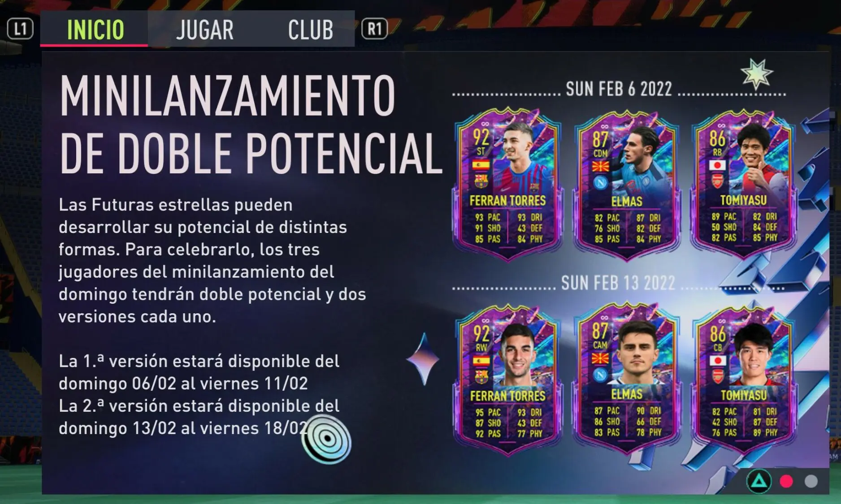
Task: Open the 87 CAM Elmas card
Action: [626, 379]
